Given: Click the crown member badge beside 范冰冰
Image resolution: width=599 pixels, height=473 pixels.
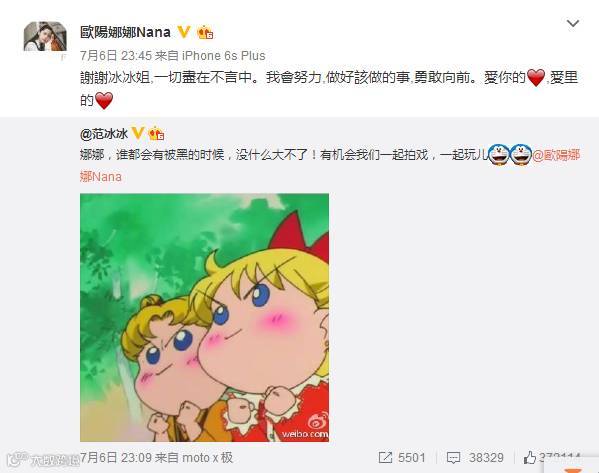Looking at the screenshot, I should [156, 133].
